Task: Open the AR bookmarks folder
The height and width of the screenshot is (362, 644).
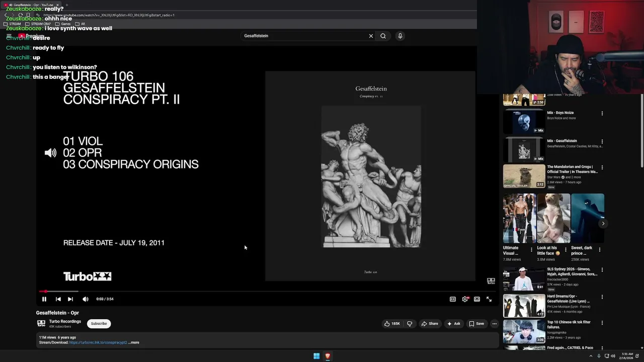Action: click(80, 24)
